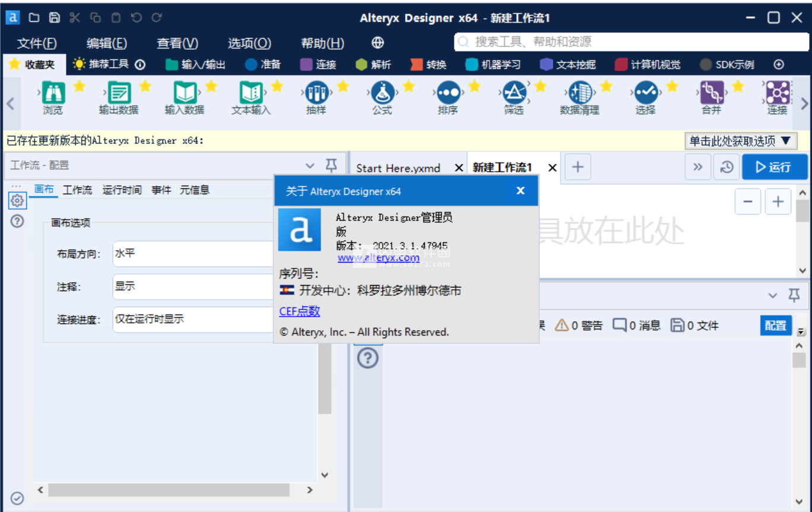Select the Sort (排序) tool
Screen dimensions: 812x512
point(448,94)
